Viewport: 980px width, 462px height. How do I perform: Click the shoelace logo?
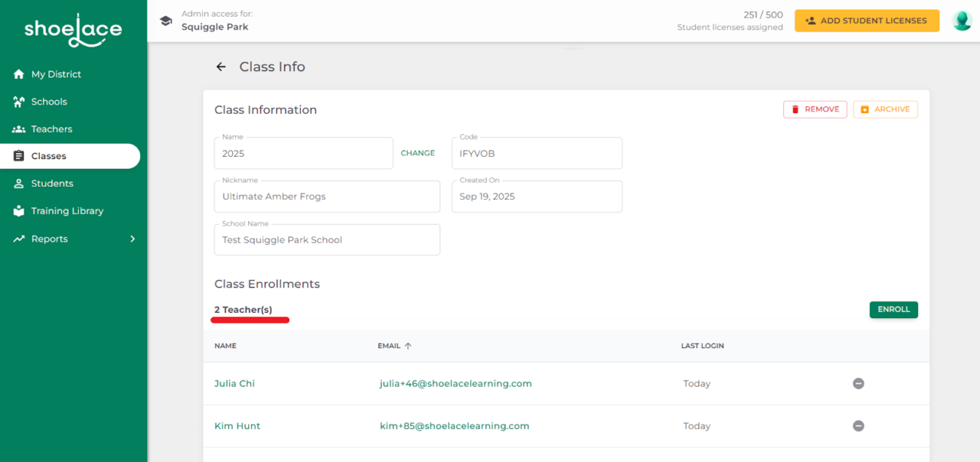[x=73, y=31]
